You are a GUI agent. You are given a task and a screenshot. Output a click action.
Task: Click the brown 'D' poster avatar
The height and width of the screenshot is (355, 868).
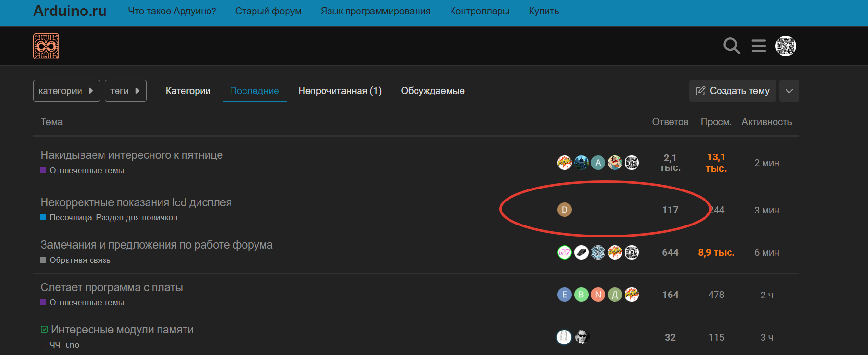pyautogui.click(x=564, y=210)
